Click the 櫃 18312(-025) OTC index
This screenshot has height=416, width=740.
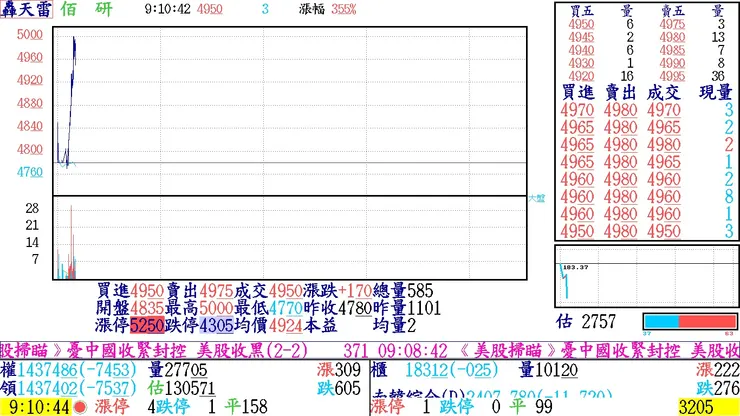[435, 370]
